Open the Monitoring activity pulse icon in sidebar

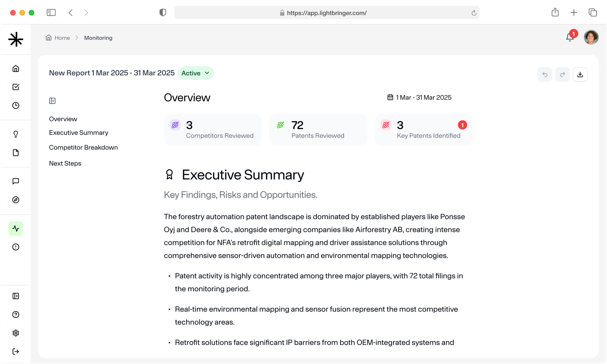pos(16,228)
